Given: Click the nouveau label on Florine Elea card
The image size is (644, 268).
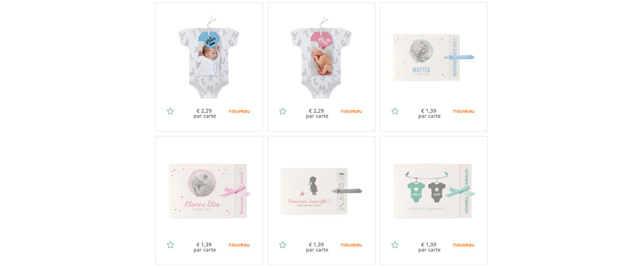Looking at the screenshot, I should point(239,244).
